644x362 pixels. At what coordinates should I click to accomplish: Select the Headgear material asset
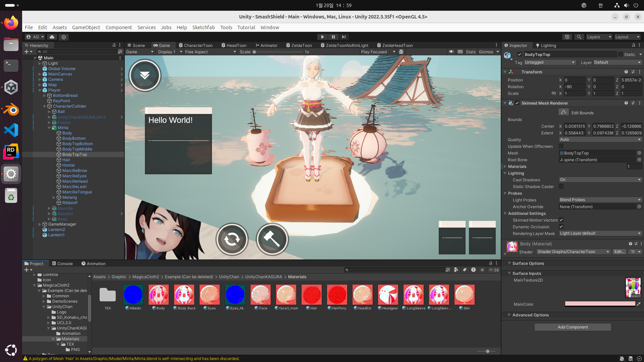388,295
